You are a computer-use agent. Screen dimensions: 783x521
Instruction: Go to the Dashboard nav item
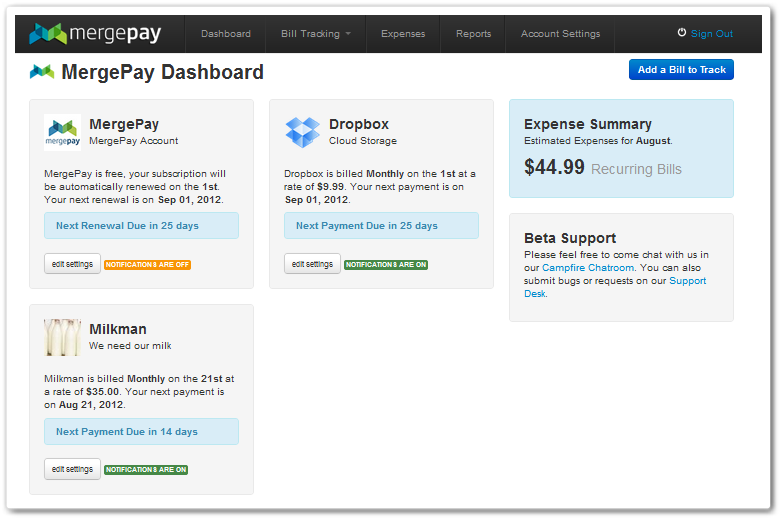click(226, 34)
